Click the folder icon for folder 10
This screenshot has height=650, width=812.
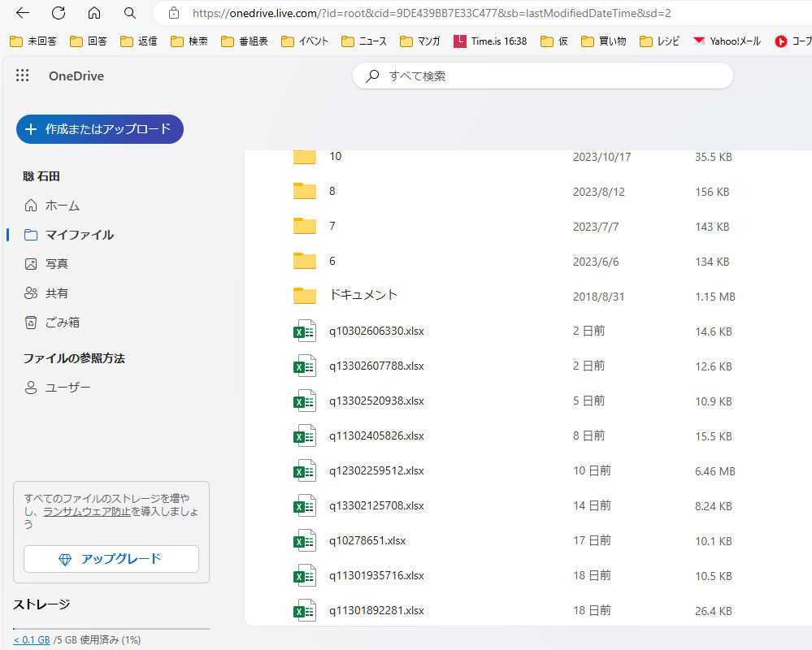[x=305, y=157]
